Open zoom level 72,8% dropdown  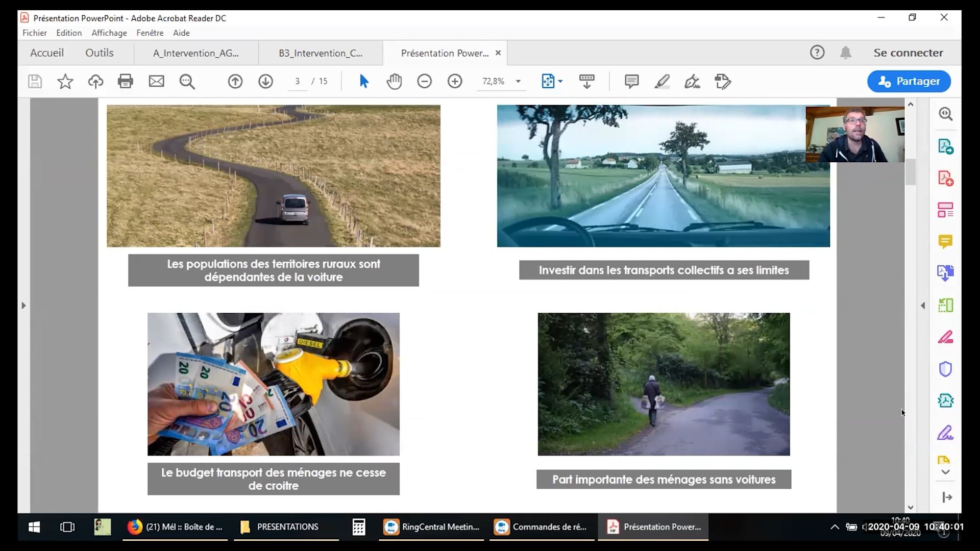click(518, 81)
